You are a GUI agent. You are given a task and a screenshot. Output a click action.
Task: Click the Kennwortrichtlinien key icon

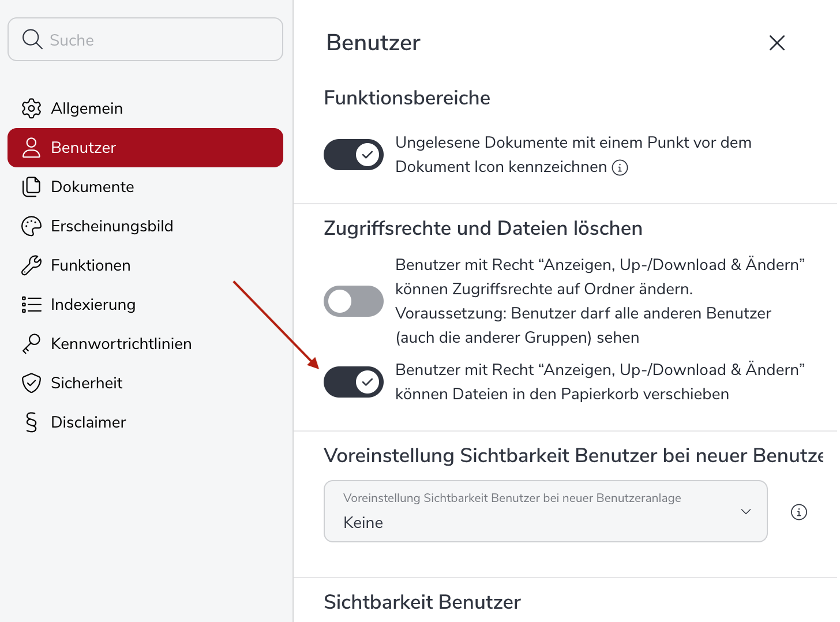pos(31,344)
